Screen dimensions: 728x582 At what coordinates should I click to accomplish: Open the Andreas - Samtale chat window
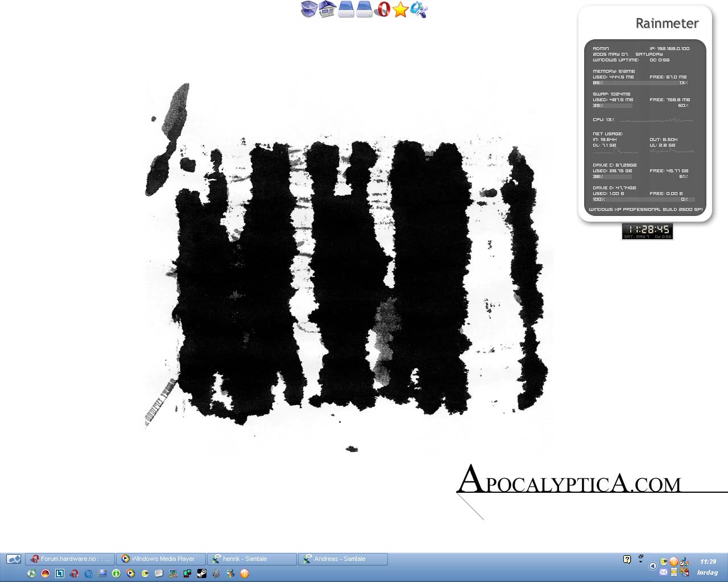click(344, 559)
